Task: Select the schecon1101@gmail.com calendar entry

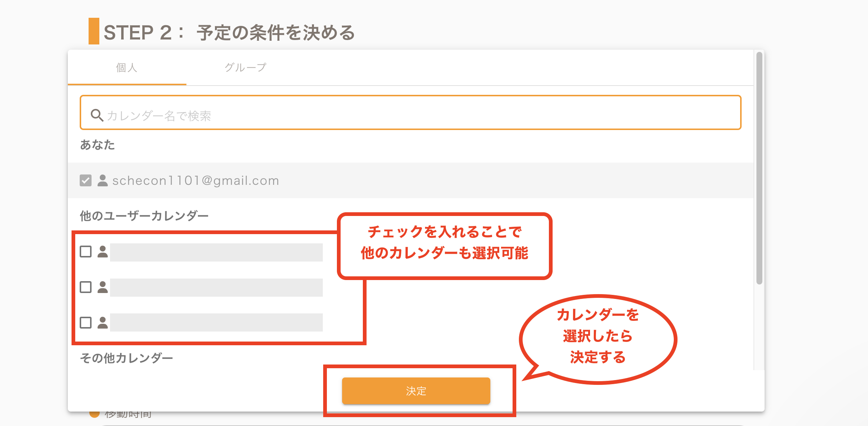Action: pyautogui.click(x=196, y=180)
